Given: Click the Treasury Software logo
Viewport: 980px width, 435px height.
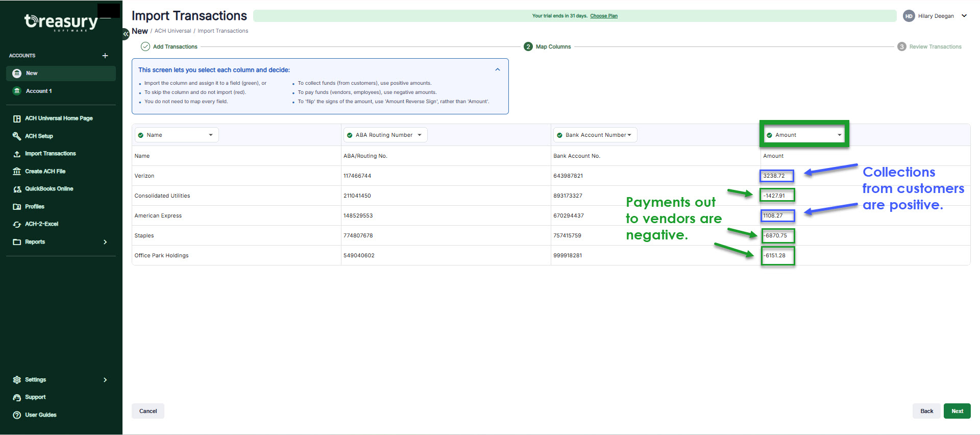Looking at the screenshot, I should pos(61,22).
